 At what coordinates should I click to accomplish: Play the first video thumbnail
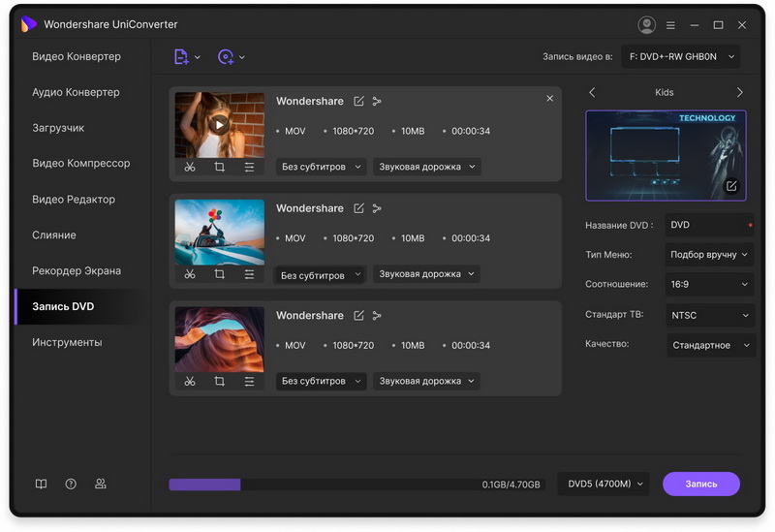pos(220,124)
